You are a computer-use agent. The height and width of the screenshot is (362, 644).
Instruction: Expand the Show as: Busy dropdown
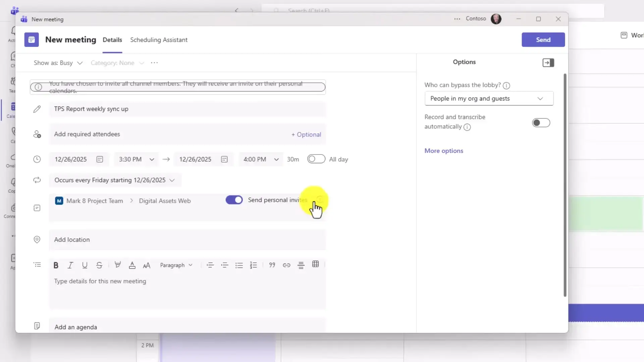click(58, 63)
